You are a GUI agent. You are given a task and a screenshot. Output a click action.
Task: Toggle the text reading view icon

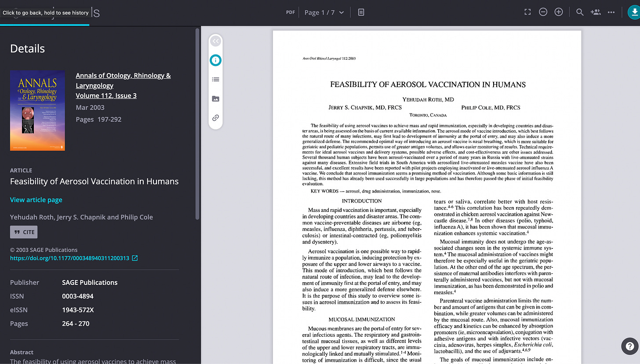(361, 12)
